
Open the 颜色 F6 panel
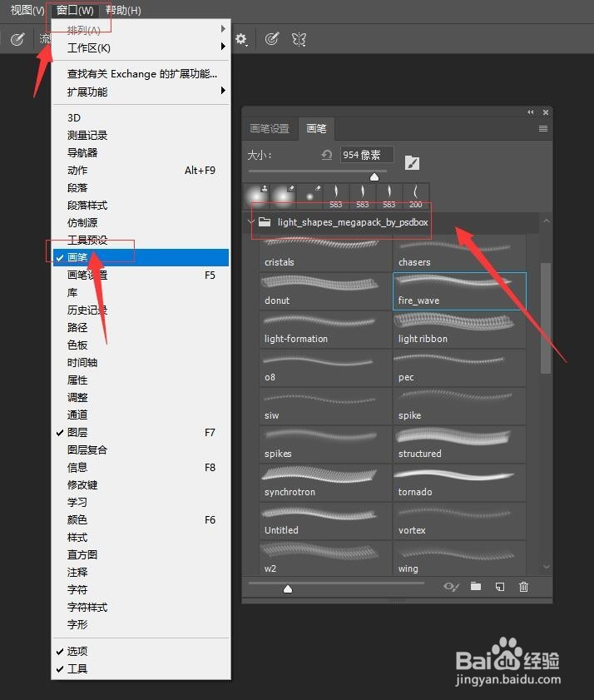coord(141,519)
